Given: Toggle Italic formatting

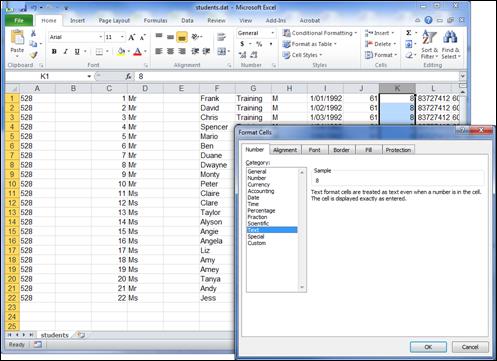Looking at the screenshot, I should tap(65, 52).
